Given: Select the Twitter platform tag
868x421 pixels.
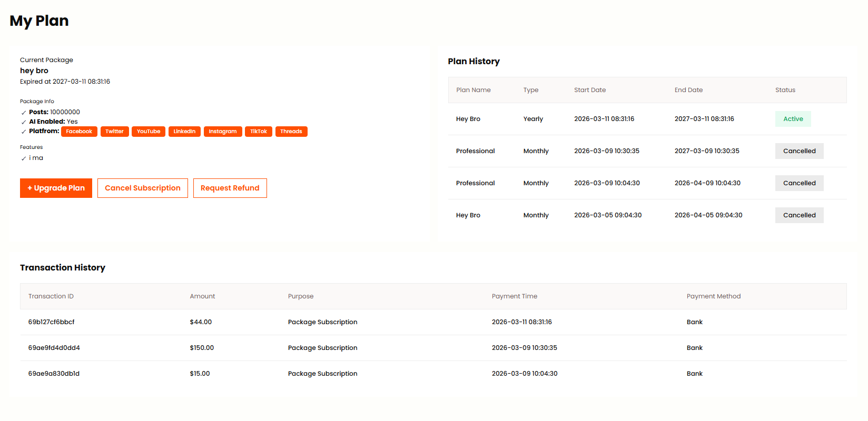Looking at the screenshot, I should 114,132.
